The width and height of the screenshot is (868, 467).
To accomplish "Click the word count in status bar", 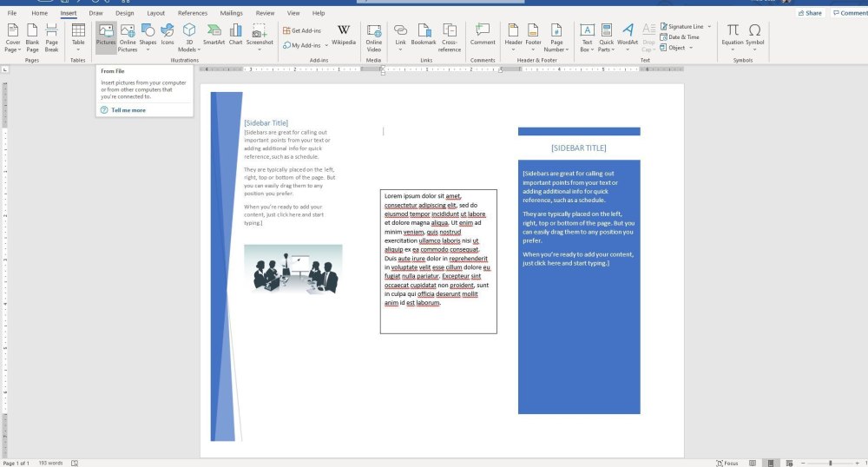I will pos(50,464).
